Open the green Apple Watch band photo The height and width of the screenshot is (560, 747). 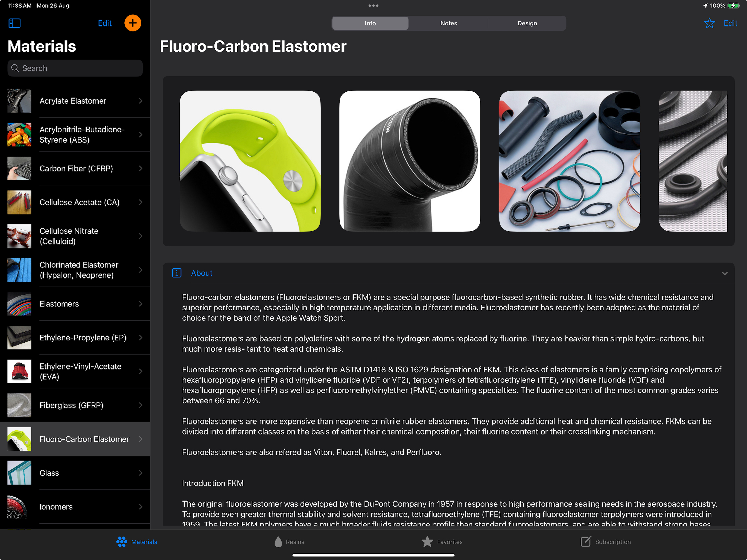(x=250, y=161)
